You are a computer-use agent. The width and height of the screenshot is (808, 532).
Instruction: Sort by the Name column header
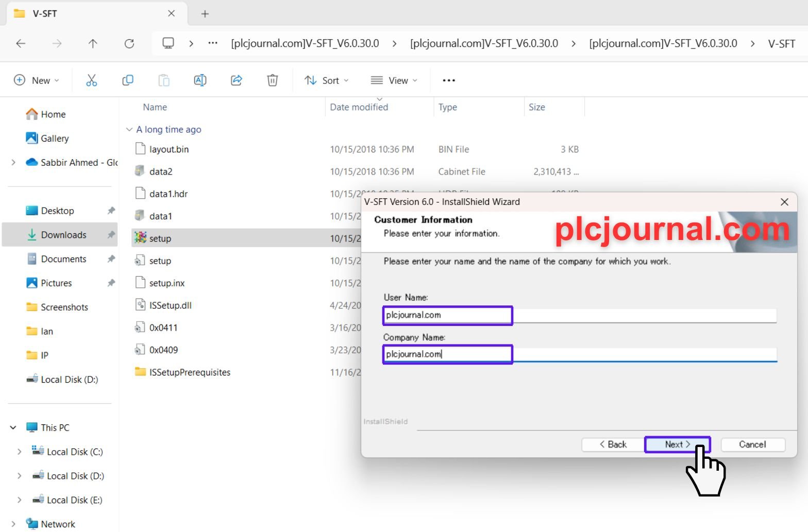point(155,107)
